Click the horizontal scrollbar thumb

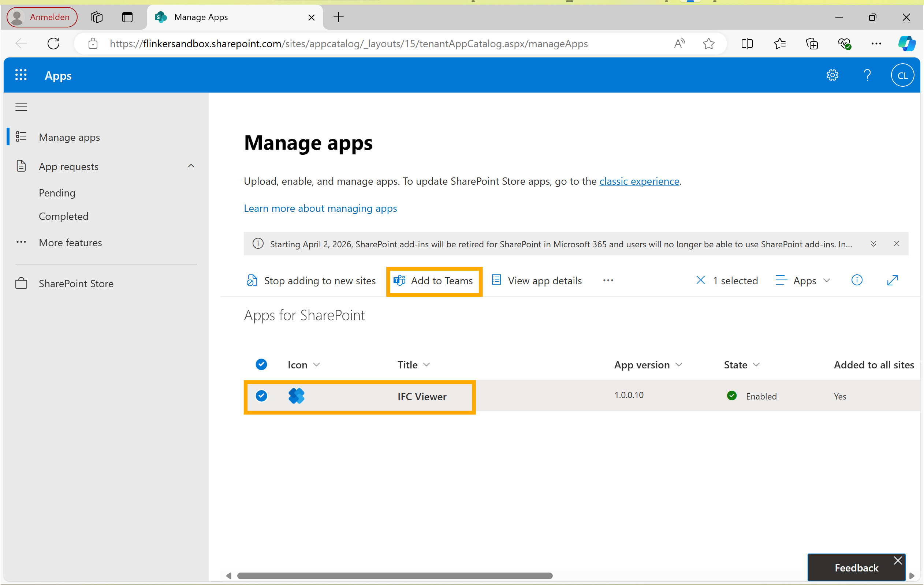point(395,575)
